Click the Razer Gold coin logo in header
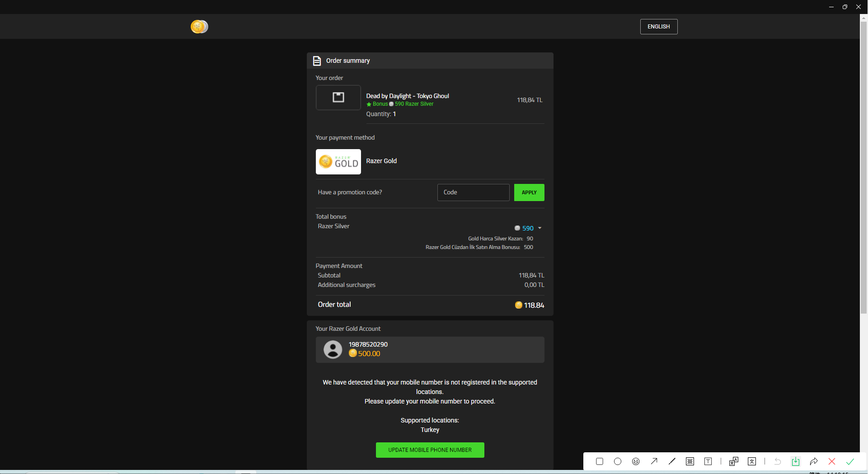Viewport: 868px width, 474px height. coord(199,27)
